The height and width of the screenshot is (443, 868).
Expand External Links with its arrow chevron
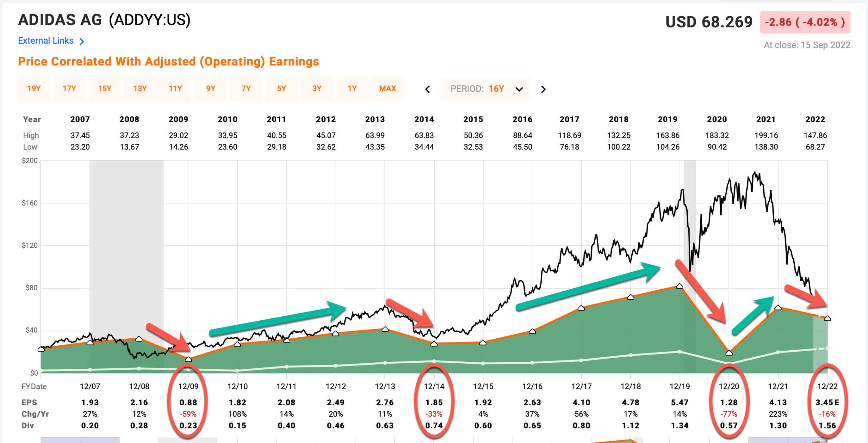pos(81,41)
